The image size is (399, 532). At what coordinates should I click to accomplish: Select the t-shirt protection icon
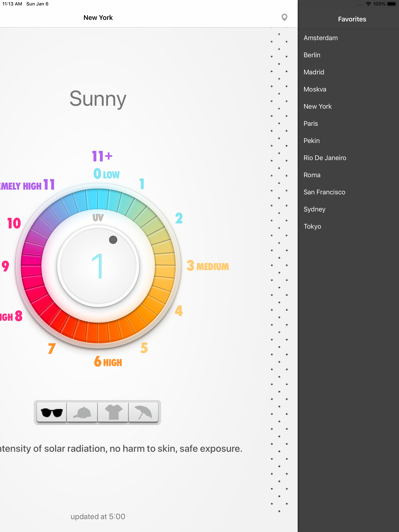113,412
